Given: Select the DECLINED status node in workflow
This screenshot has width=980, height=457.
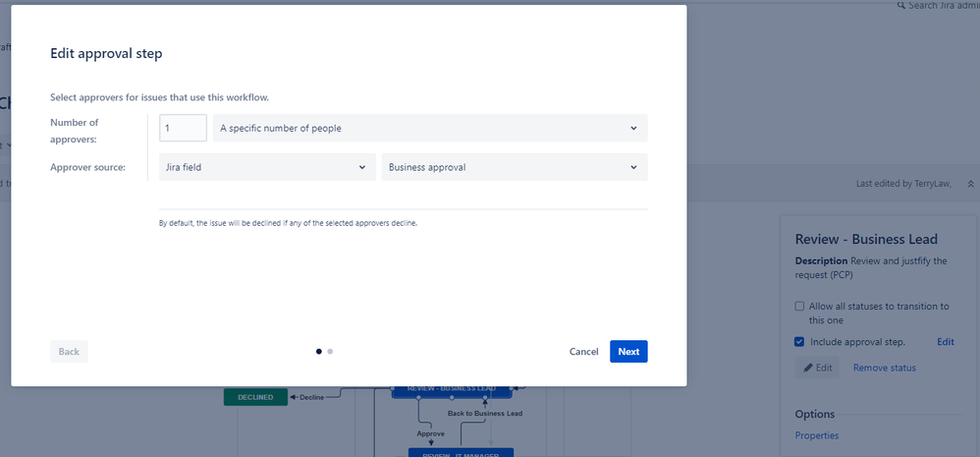Looking at the screenshot, I should click(255, 397).
